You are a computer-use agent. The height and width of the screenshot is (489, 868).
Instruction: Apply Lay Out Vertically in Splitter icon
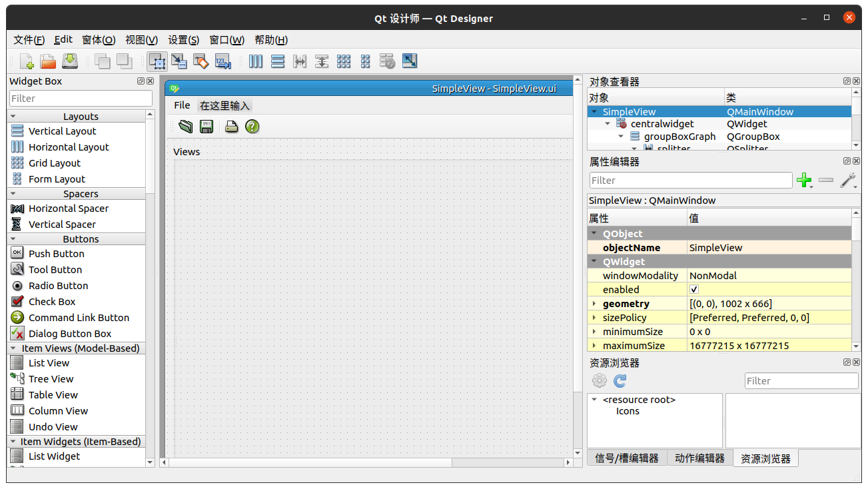[322, 61]
